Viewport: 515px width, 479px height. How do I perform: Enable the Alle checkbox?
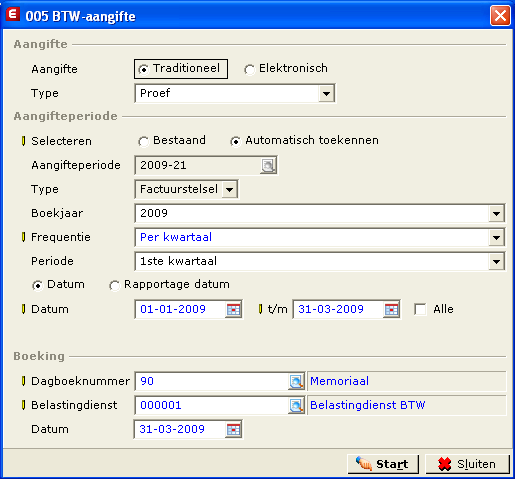click(x=420, y=309)
